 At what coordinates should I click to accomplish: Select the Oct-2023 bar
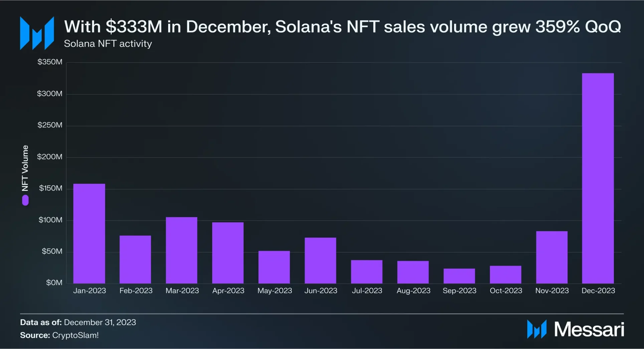pos(505,275)
